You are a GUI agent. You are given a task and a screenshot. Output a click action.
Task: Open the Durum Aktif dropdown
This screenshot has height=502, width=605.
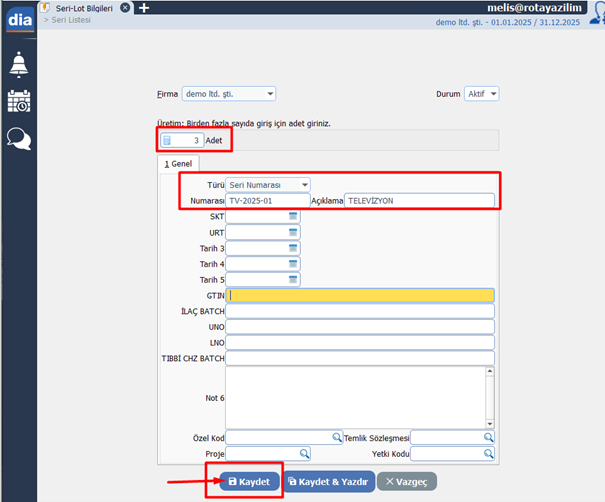(492, 94)
